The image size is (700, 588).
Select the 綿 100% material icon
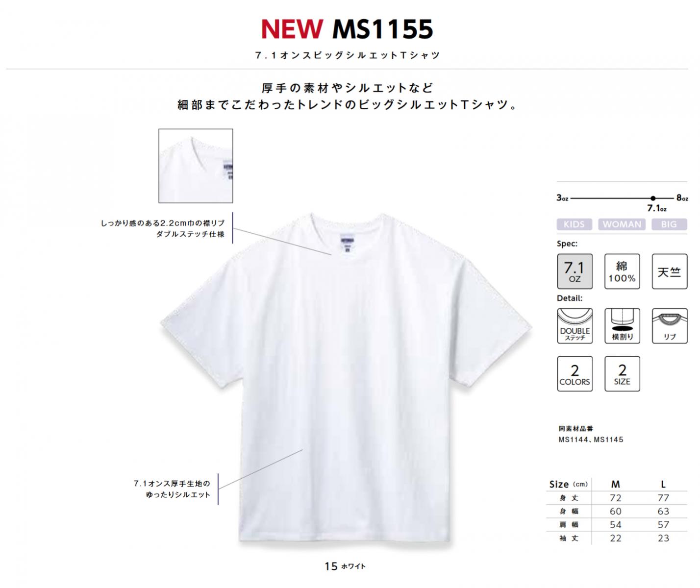pyautogui.click(x=622, y=271)
